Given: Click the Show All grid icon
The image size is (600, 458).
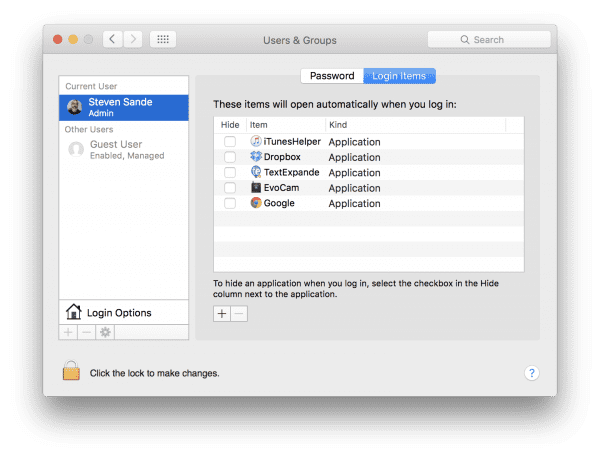Looking at the screenshot, I should 163,40.
